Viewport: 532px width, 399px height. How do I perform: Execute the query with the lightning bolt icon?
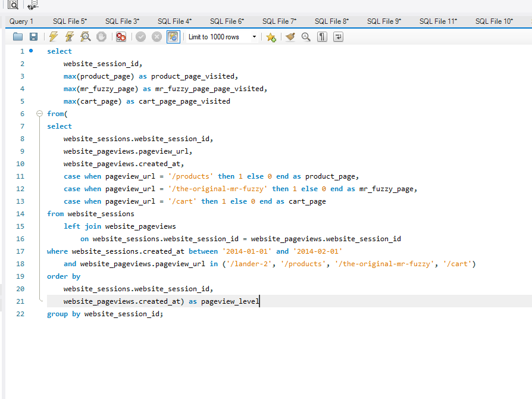(x=54, y=37)
